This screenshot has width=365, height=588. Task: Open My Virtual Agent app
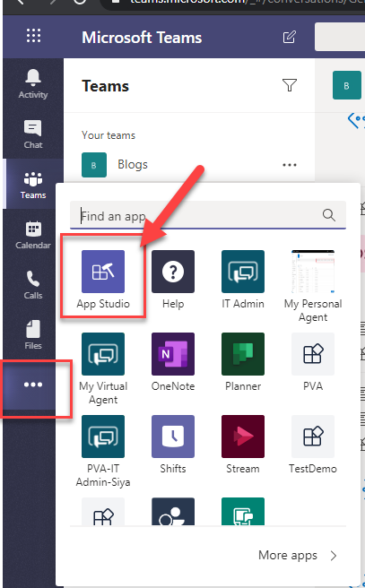point(103,368)
